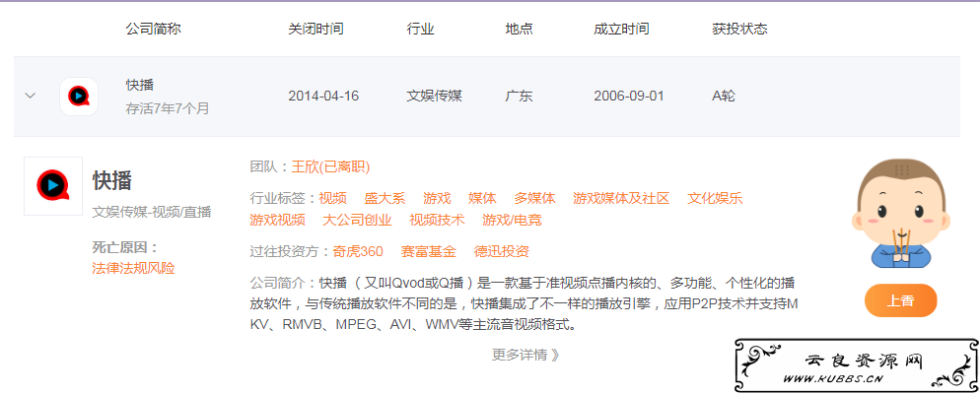
Task: Click 存活7年7个月 text under 快播
Action: point(168,108)
